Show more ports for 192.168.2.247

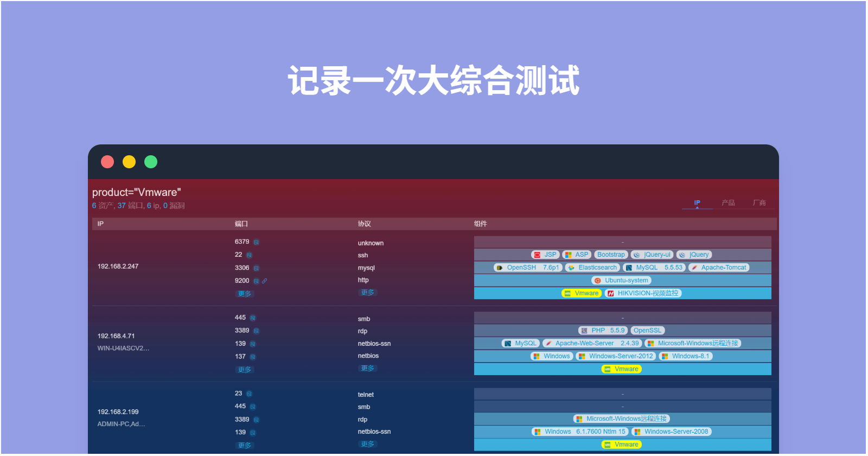tap(245, 294)
